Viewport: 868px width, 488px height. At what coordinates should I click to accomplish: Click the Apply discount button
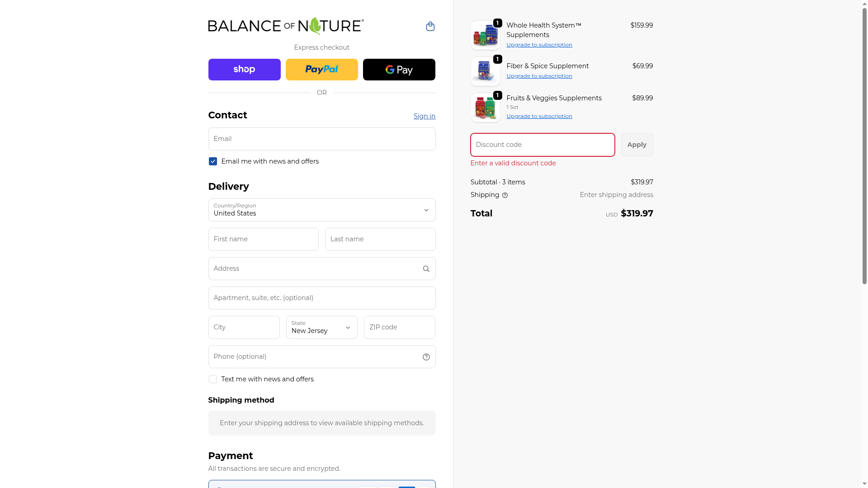(637, 145)
